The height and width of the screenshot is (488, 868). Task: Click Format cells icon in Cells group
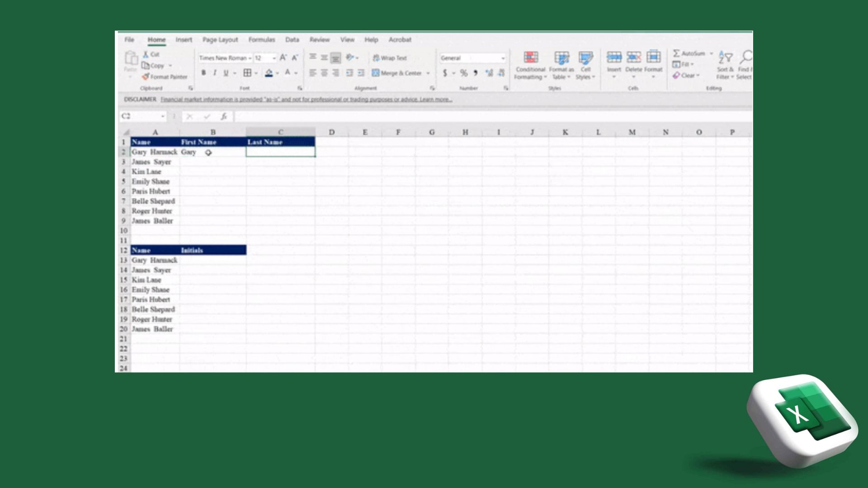click(653, 57)
